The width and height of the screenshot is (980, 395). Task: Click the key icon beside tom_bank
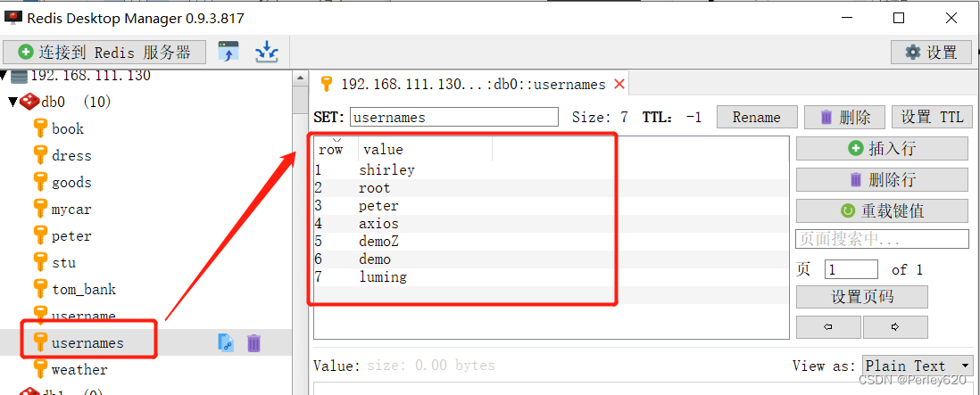tap(41, 290)
